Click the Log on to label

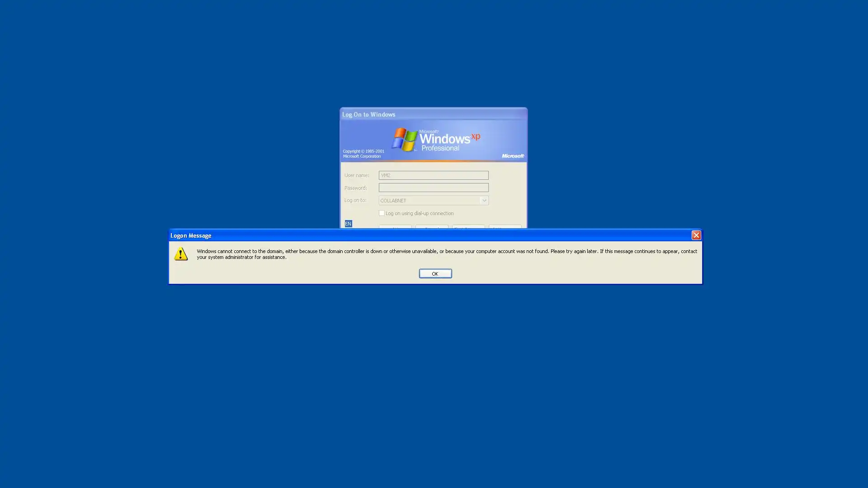355,200
